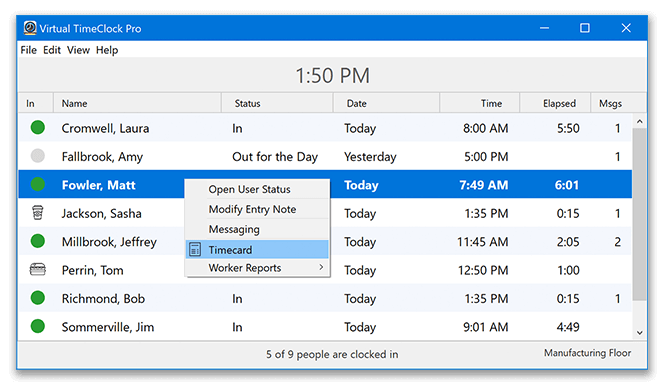Screen dimensions: 665x382
Task: Click the 5 of 9 people clocked in status
Action: [332, 354]
